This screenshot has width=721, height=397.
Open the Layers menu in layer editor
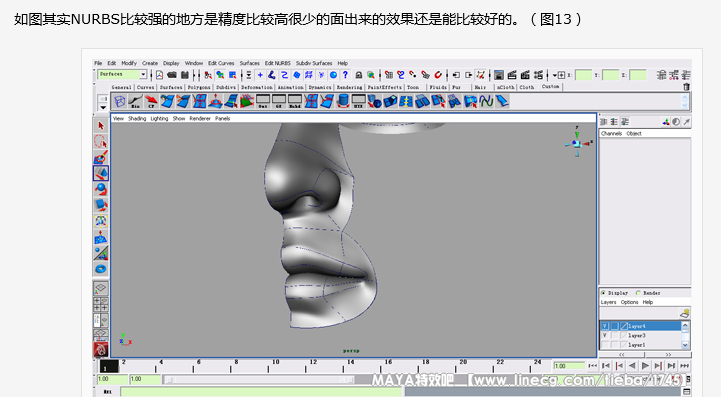(608, 302)
